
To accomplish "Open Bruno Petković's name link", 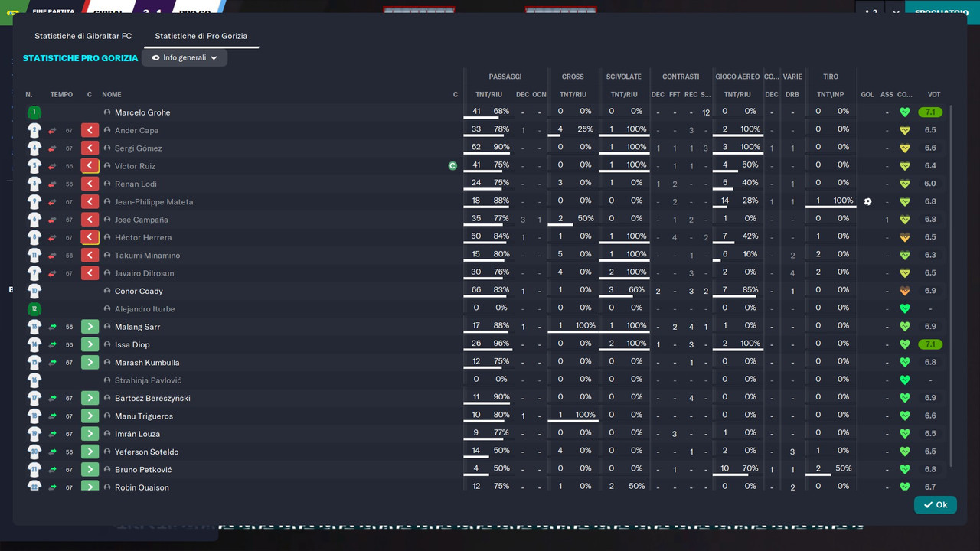I will [x=143, y=470].
